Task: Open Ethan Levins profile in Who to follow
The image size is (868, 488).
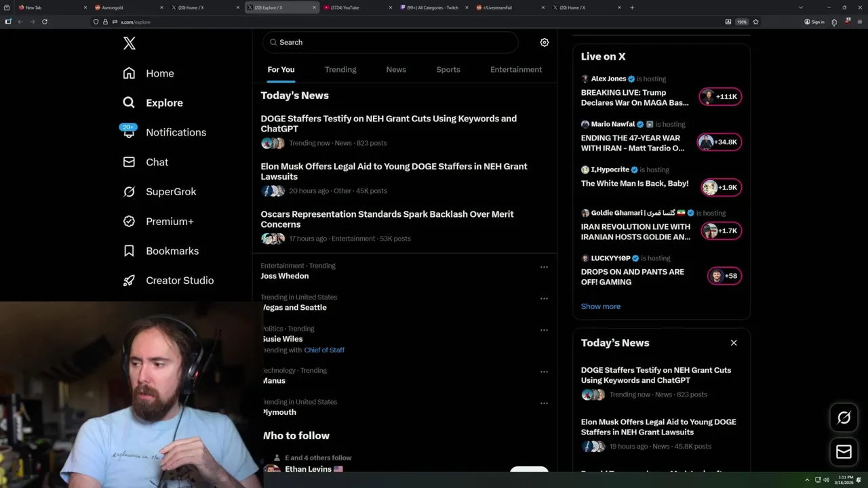Action: [x=309, y=469]
